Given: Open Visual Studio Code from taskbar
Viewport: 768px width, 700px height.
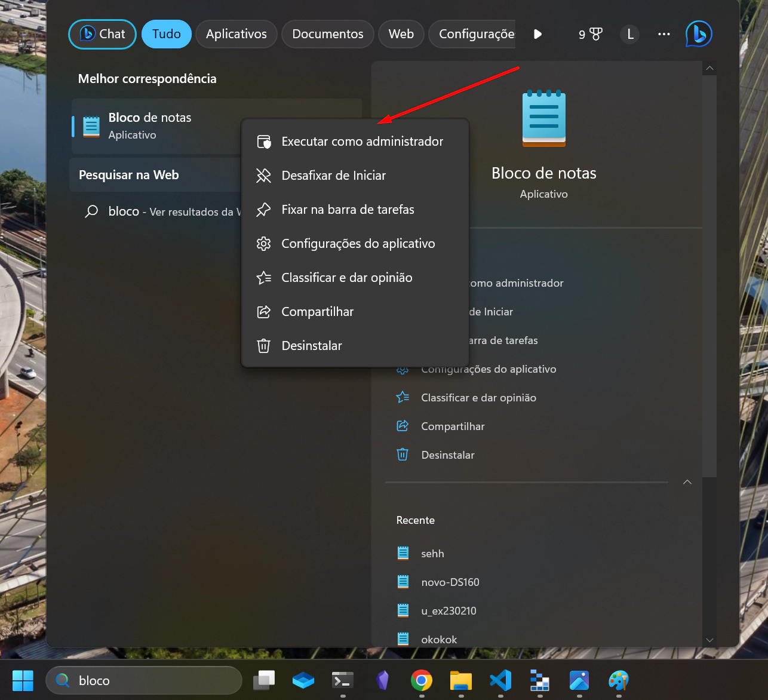Looking at the screenshot, I should [x=500, y=680].
